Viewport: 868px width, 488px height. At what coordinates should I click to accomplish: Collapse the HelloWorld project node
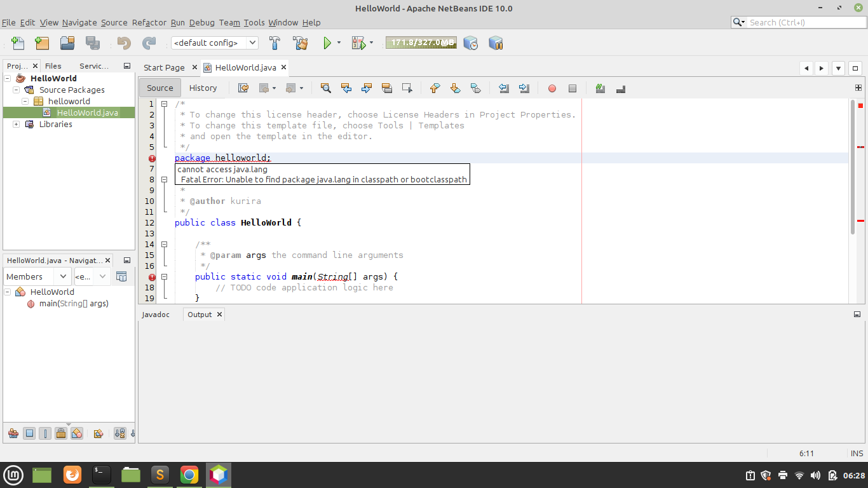[x=7, y=78]
